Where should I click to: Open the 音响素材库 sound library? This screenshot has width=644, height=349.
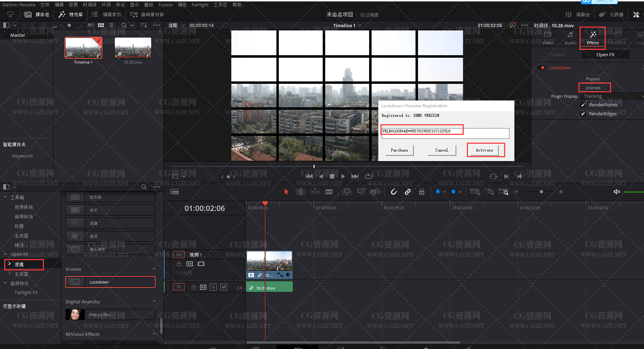point(147,15)
